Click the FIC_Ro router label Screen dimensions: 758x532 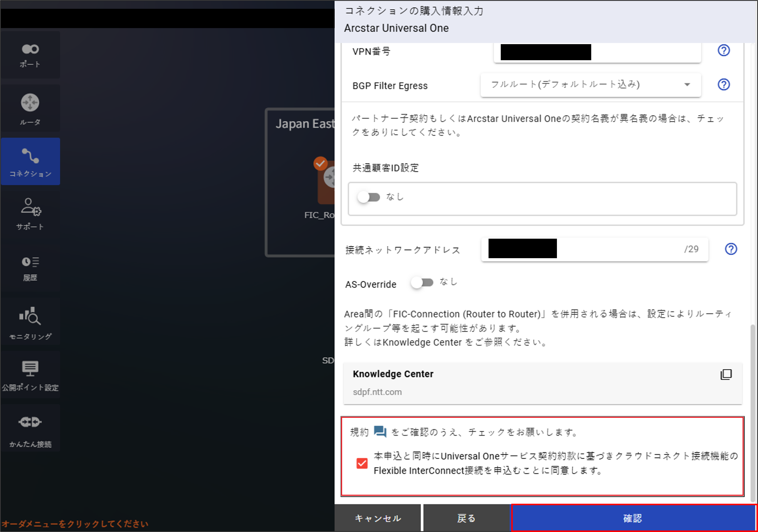coord(319,215)
